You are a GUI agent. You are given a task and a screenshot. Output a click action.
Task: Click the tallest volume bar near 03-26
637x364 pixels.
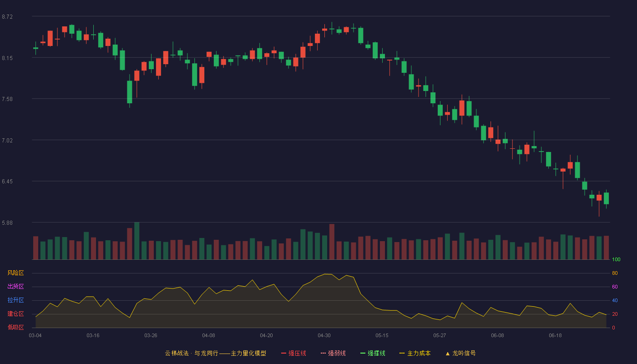click(x=136, y=241)
